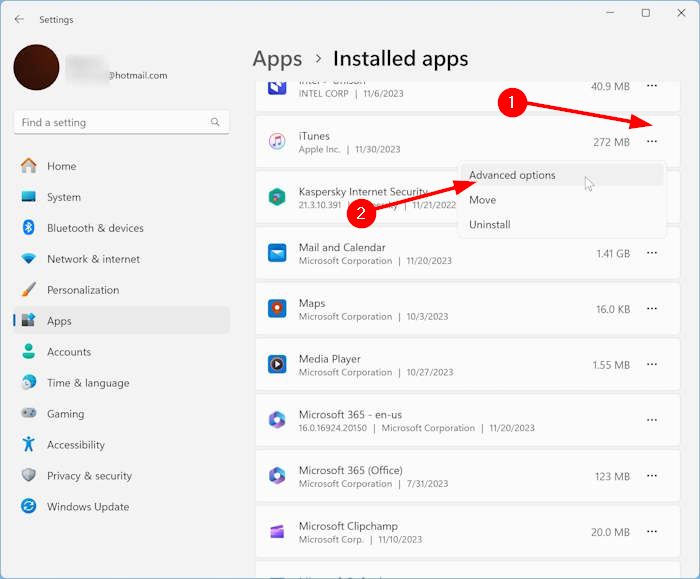Click the iTunes app name

click(314, 136)
